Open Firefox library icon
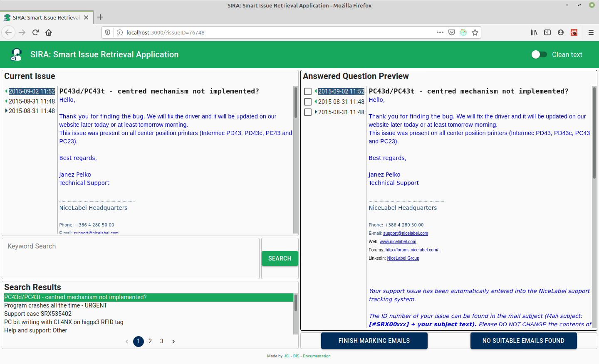 (534, 32)
